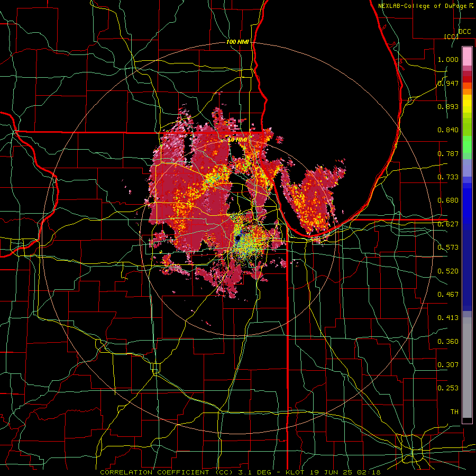Click the 0.787 scale value
Image resolution: width=476 pixels, height=476 pixels.
pos(448,153)
